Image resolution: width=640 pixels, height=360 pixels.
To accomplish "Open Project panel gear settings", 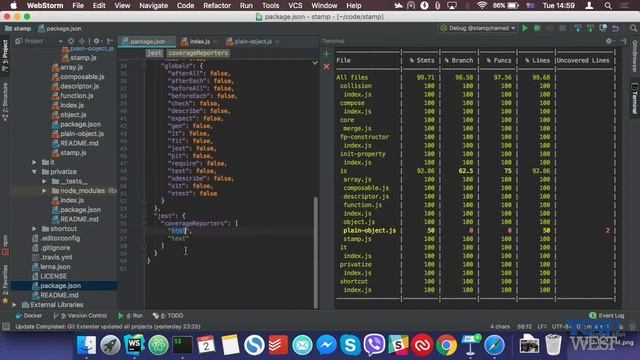I will pyautogui.click(x=96, y=41).
